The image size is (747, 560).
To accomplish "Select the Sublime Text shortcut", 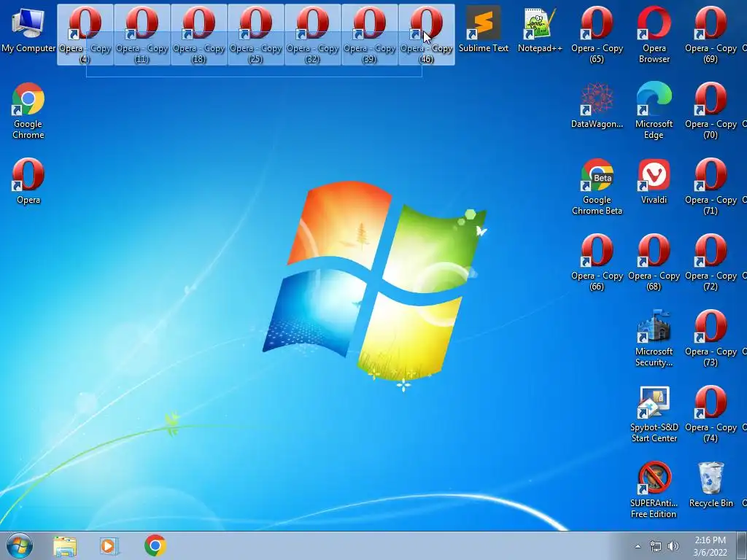I will click(484, 29).
